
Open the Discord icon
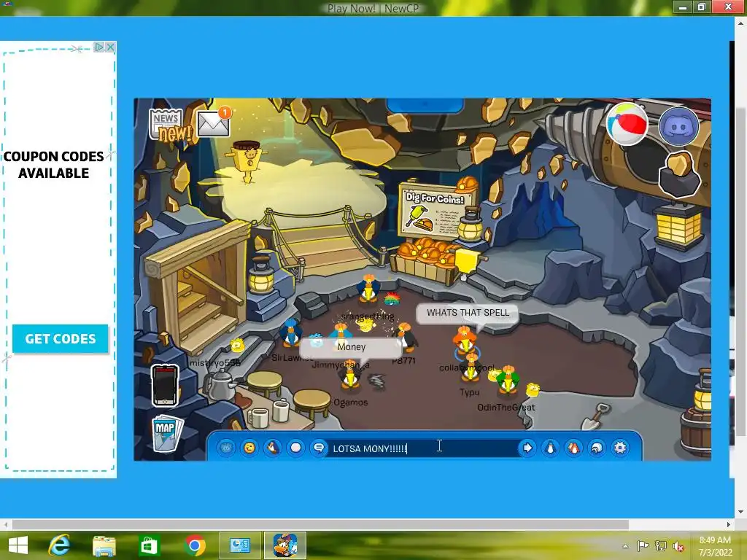pyautogui.click(x=678, y=126)
